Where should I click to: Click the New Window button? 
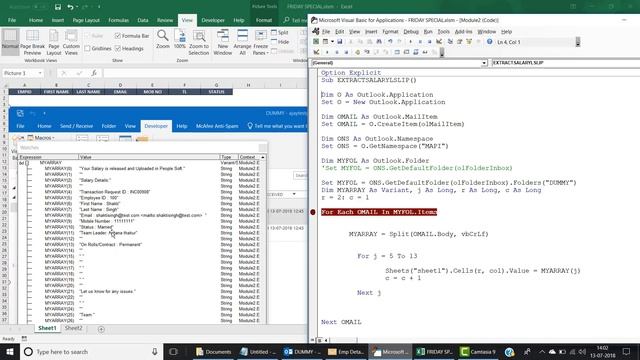222,42
